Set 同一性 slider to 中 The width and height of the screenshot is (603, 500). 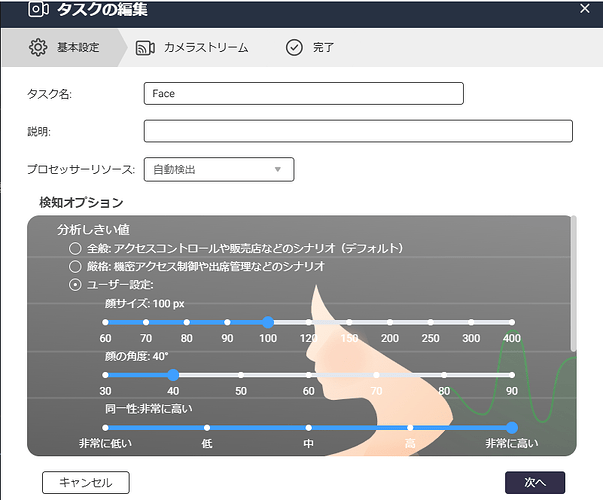click(309, 428)
